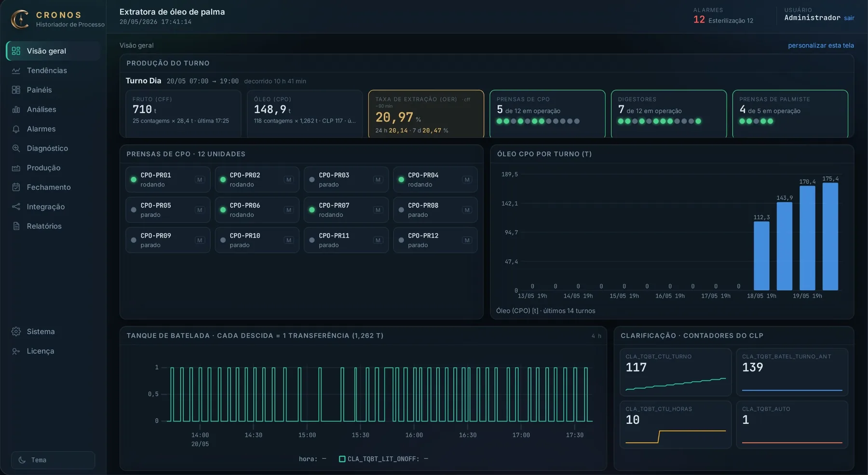Click the Diagnóstico magnifier icon

(x=16, y=148)
